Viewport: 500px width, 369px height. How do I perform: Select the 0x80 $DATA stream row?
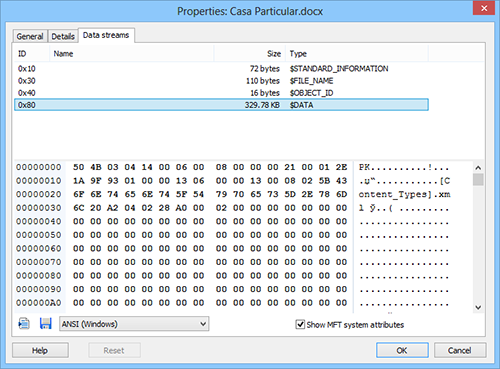(221, 105)
